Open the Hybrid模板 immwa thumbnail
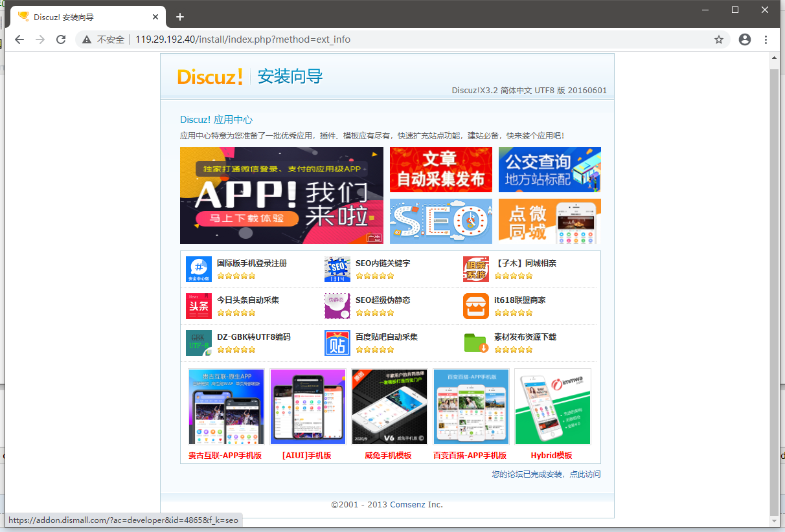 (553, 406)
